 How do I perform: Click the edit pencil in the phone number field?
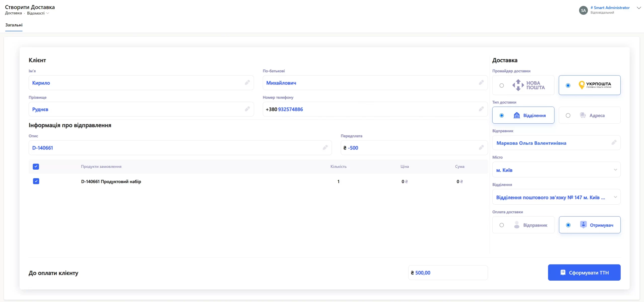pos(481,109)
